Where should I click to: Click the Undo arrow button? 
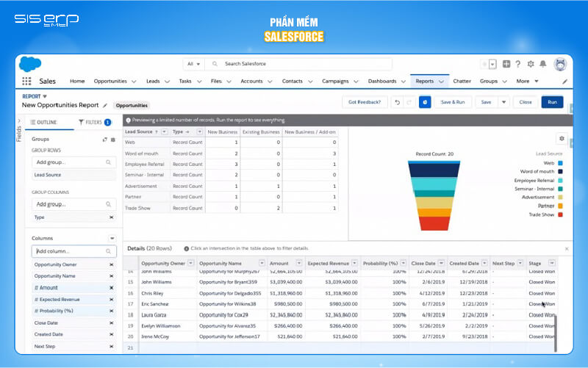pos(398,102)
